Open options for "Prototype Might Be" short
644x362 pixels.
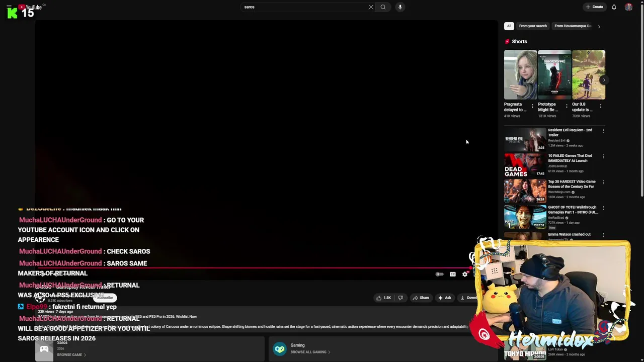click(x=567, y=106)
